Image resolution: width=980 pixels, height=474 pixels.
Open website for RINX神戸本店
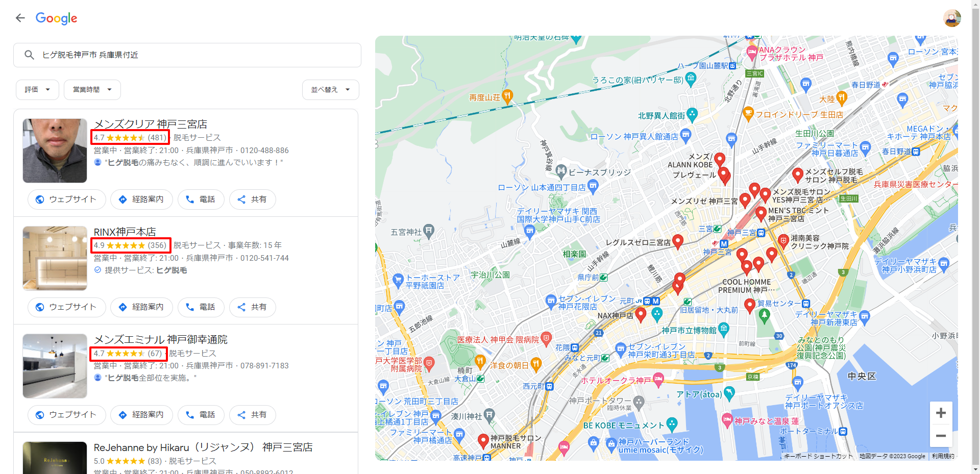pos(66,307)
